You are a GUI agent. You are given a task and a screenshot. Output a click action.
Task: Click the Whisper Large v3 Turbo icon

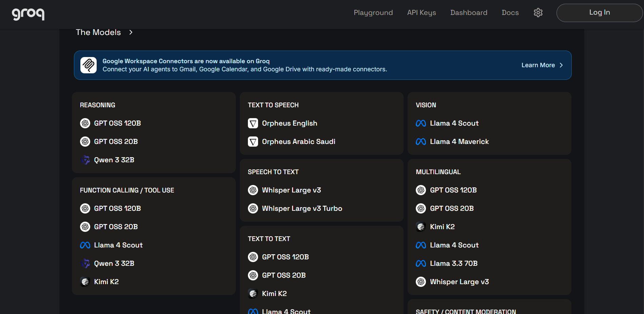click(253, 208)
